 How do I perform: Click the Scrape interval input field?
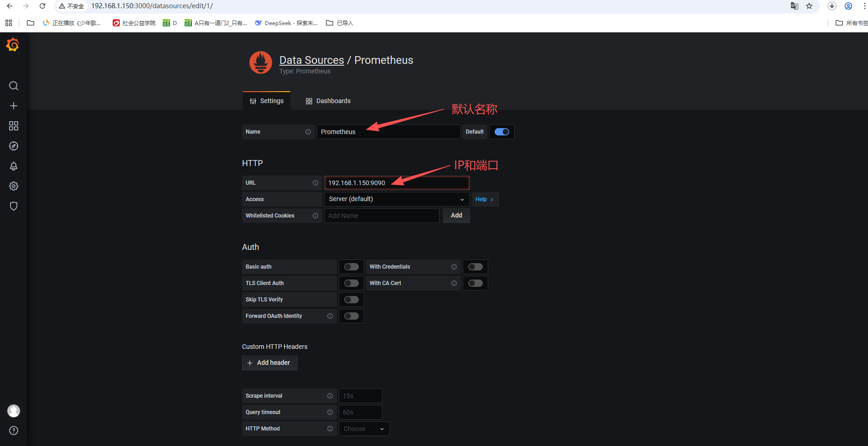point(360,396)
